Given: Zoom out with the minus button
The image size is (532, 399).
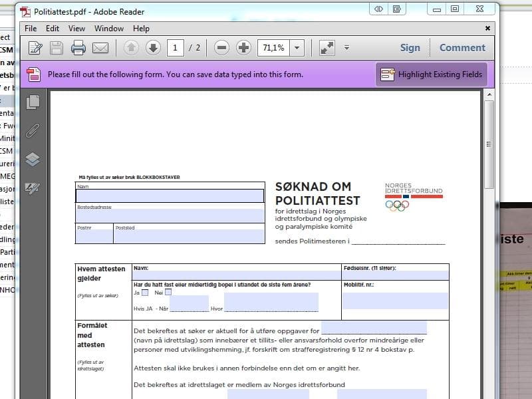Looking at the screenshot, I should point(222,48).
